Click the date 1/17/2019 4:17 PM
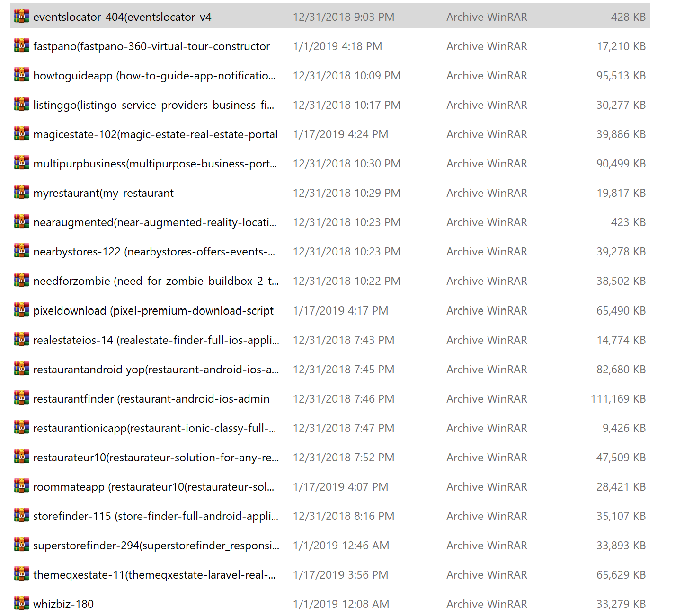Image resolution: width=675 pixels, height=616 pixels. click(x=341, y=310)
